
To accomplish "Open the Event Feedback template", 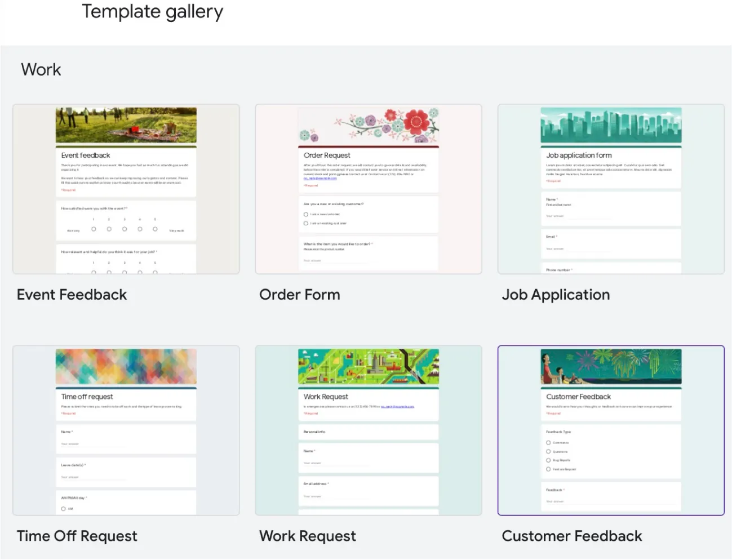I will coord(126,189).
